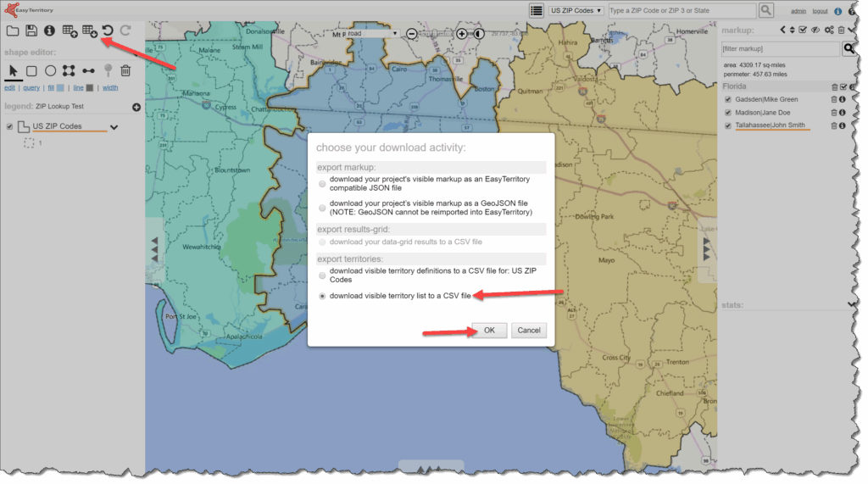
Task: Click the blue fill color swatch
Action: point(60,88)
